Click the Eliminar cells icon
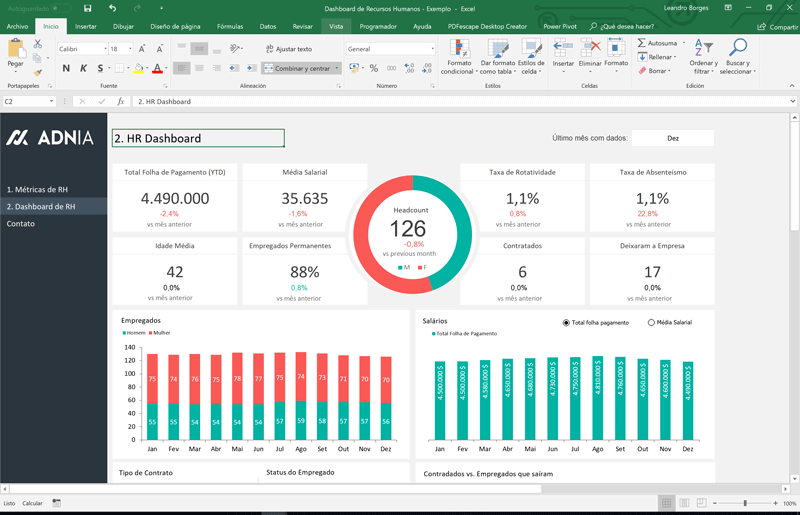 point(590,48)
